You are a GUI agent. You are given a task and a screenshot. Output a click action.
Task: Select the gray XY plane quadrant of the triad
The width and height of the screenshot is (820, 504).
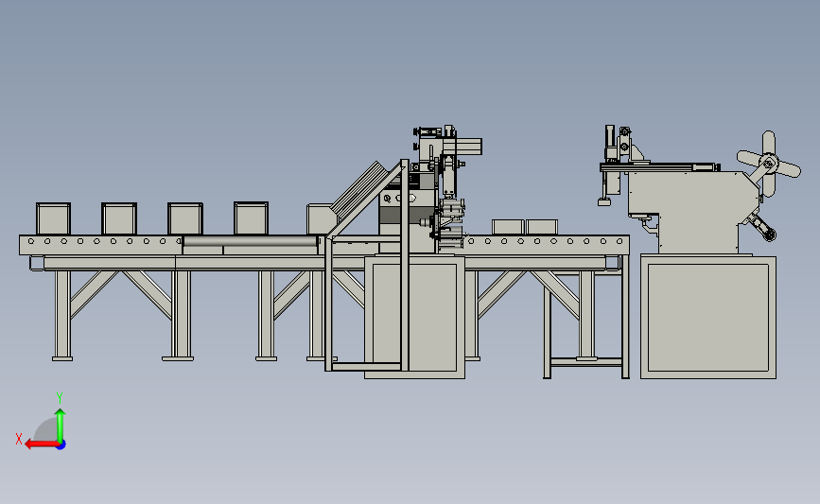click(46, 429)
